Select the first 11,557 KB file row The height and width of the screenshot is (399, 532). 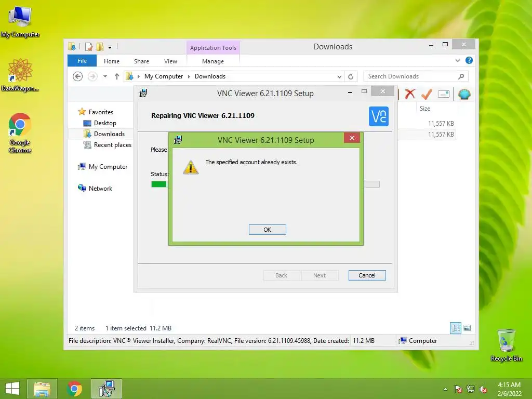coord(428,124)
